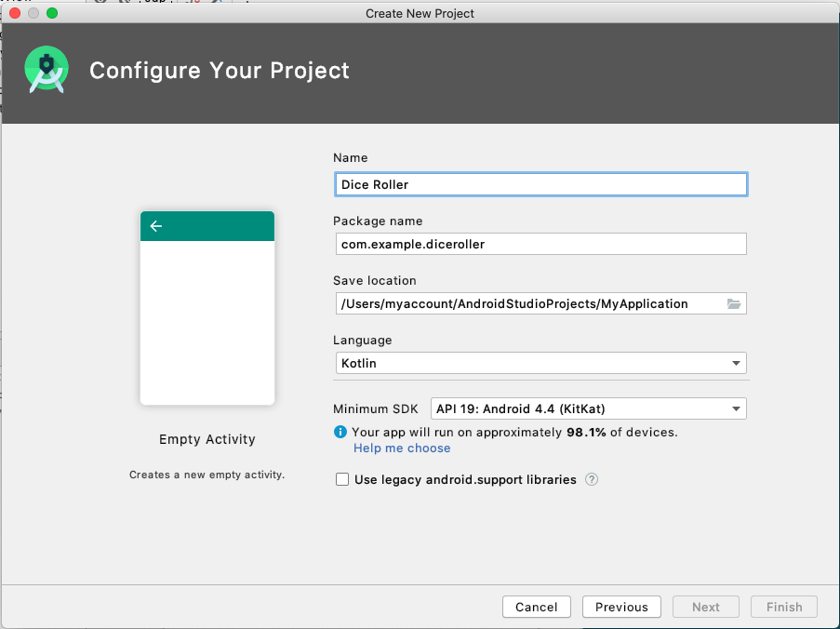Enable Use legacy android.support libraries checkbox

click(342, 479)
